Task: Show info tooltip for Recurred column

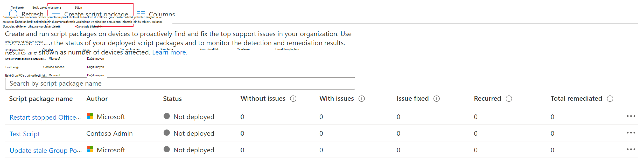Action: pos(509,99)
